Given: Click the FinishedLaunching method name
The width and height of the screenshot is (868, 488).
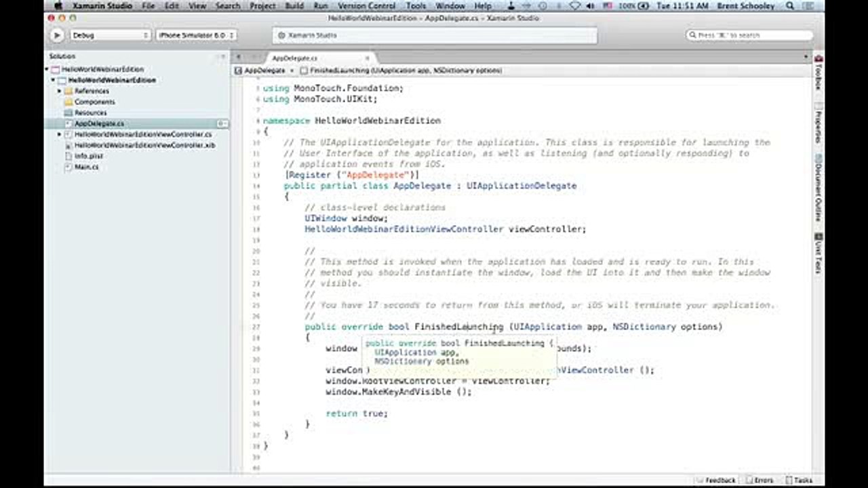Looking at the screenshot, I should 458,327.
